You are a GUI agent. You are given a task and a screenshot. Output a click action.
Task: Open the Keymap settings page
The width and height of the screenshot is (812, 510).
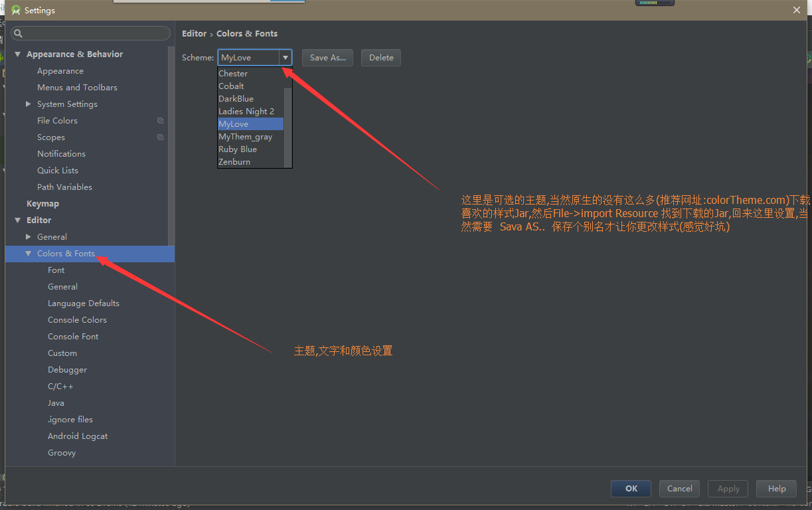(42, 204)
